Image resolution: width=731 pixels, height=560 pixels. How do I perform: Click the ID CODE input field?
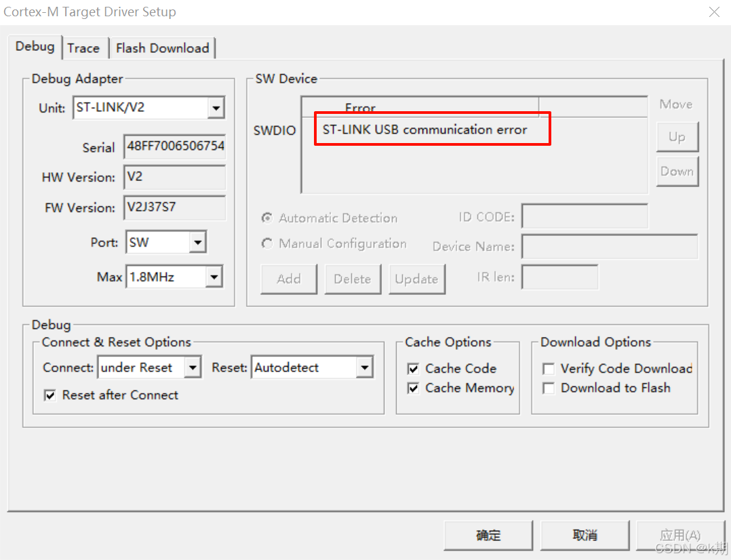[585, 216]
